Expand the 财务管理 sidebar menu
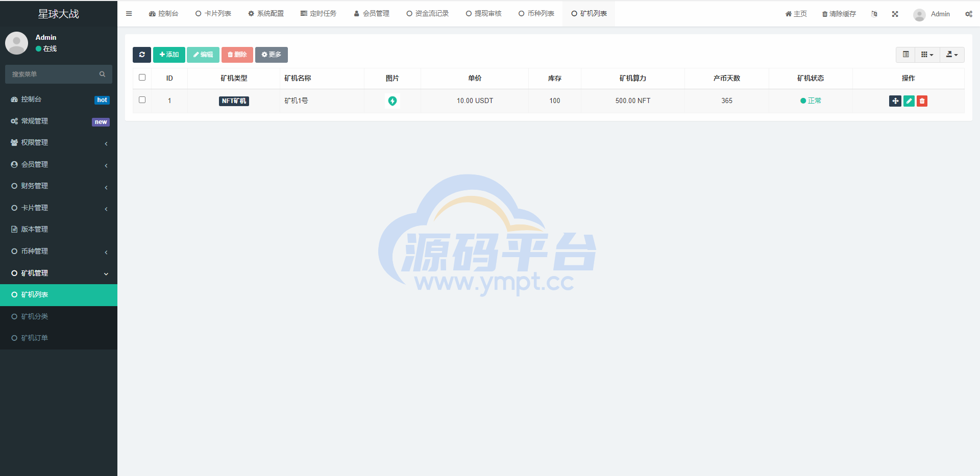Viewport: 980px width, 476px height. tap(59, 186)
